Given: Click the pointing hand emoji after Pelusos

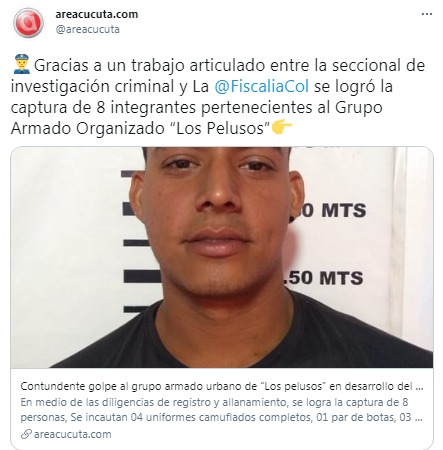Looking at the screenshot, I should click(x=282, y=127).
